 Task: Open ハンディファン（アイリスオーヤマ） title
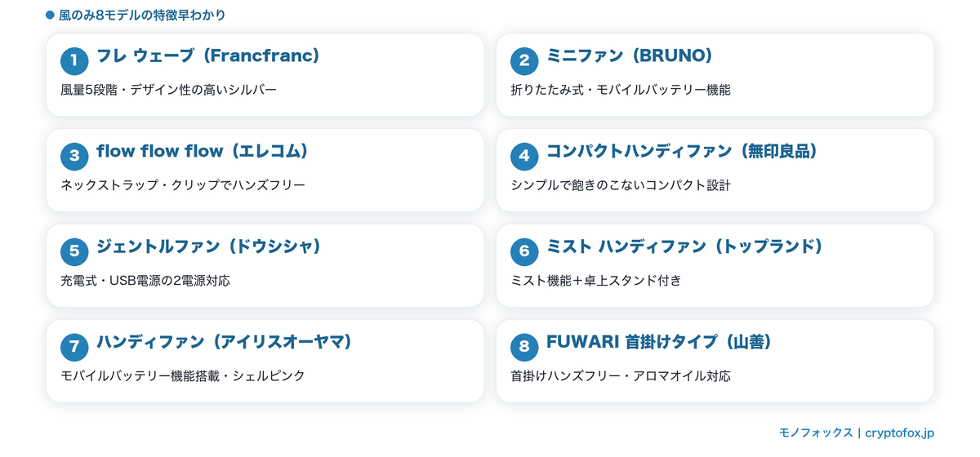pos(225,342)
